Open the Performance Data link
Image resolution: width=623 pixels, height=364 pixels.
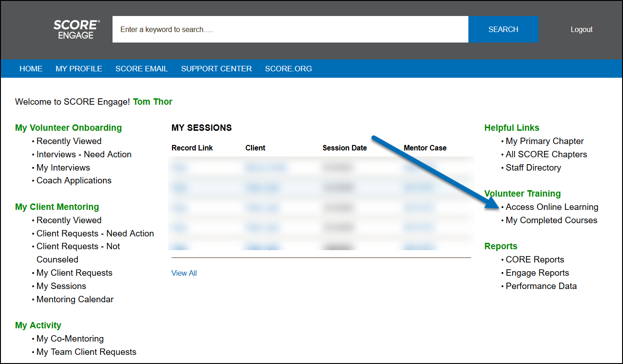(x=541, y=286)
